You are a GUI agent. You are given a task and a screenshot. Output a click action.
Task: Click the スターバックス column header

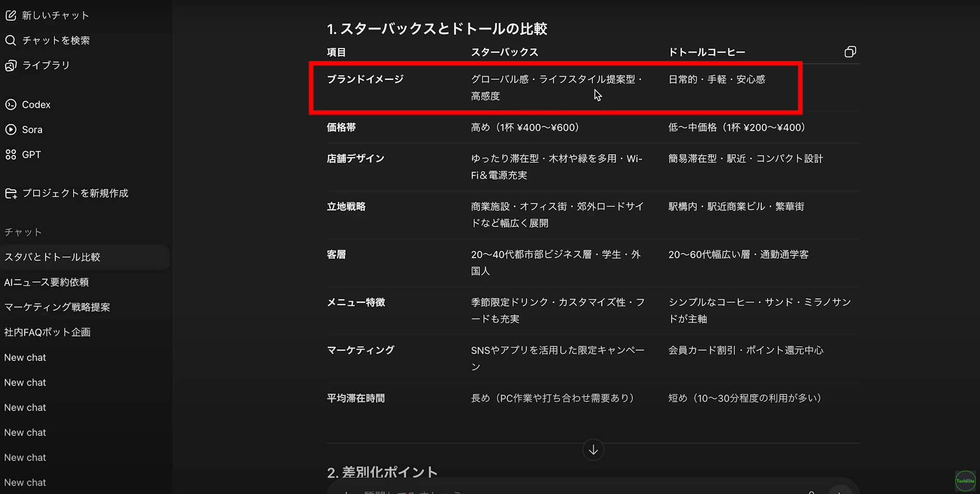504,52
